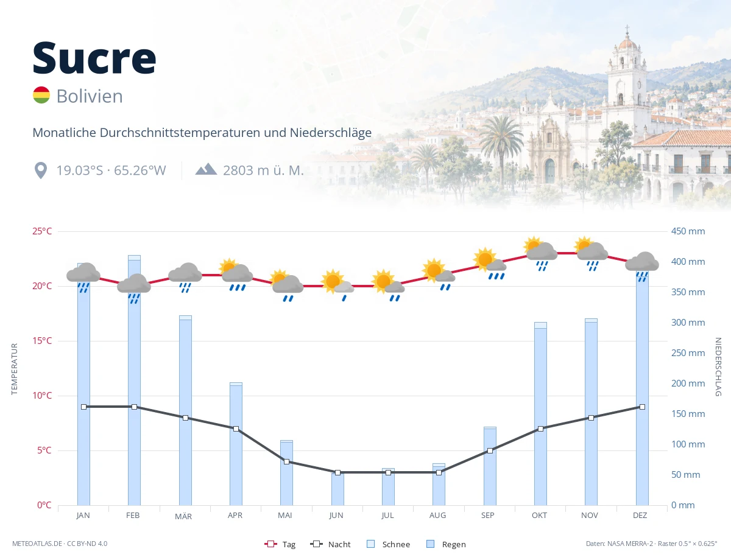The height and width of the screenshot is (560, 731).
Task: Click the METEOATLAS.DE attribution text
Action: click(60, 544)
